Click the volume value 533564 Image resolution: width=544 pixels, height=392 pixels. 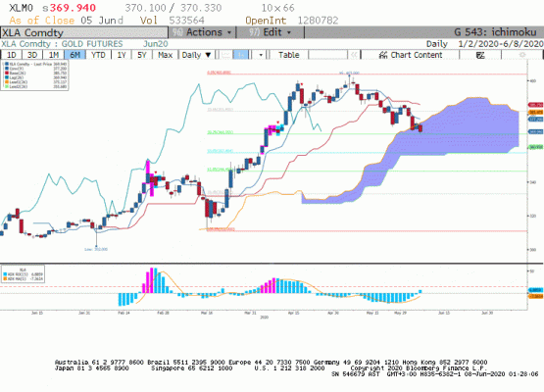tap(186, 21)
